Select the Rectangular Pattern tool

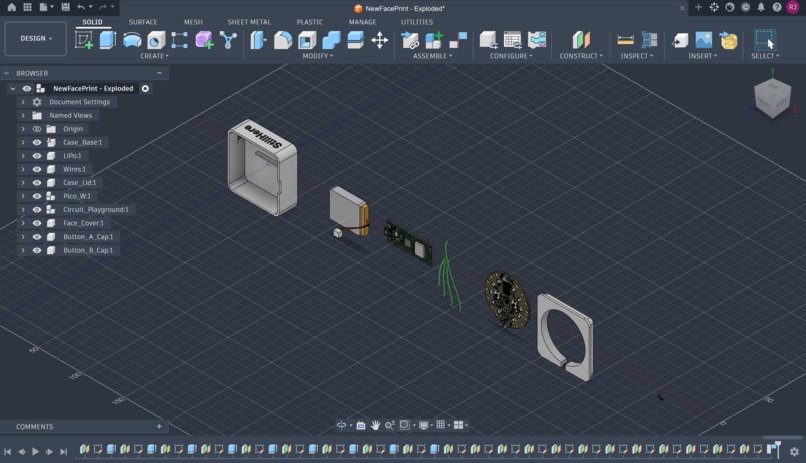pyautogui.click(x=179, y=40)
